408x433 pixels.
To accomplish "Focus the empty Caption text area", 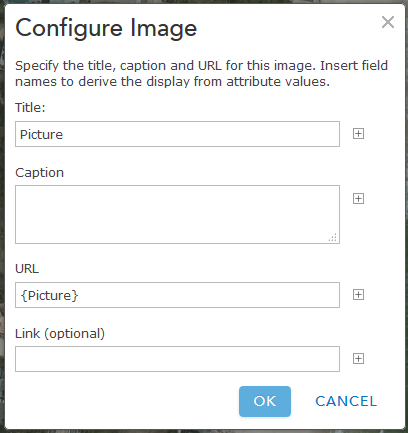I will point(177,214).
